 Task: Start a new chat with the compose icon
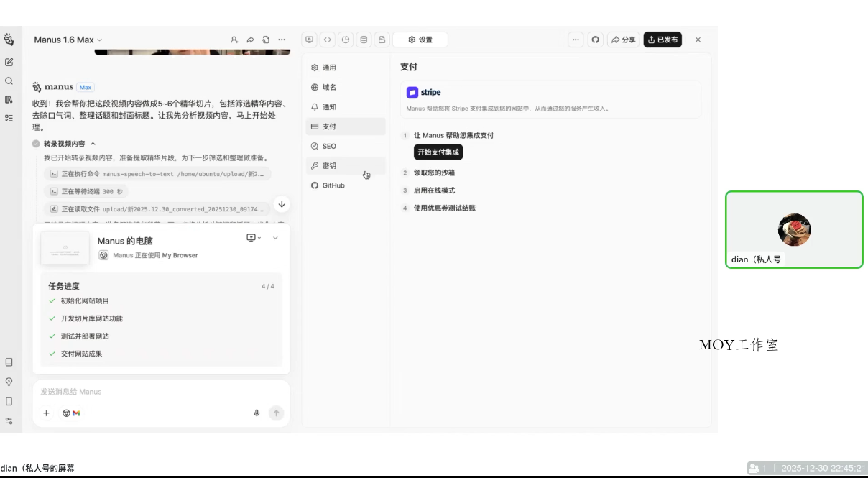coord(9,62)
